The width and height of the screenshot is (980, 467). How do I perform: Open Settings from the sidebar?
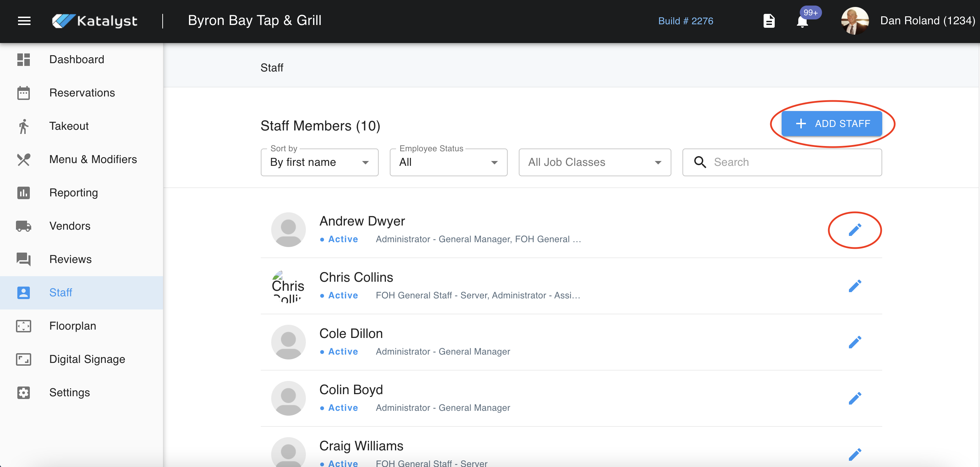pos(70,393)
